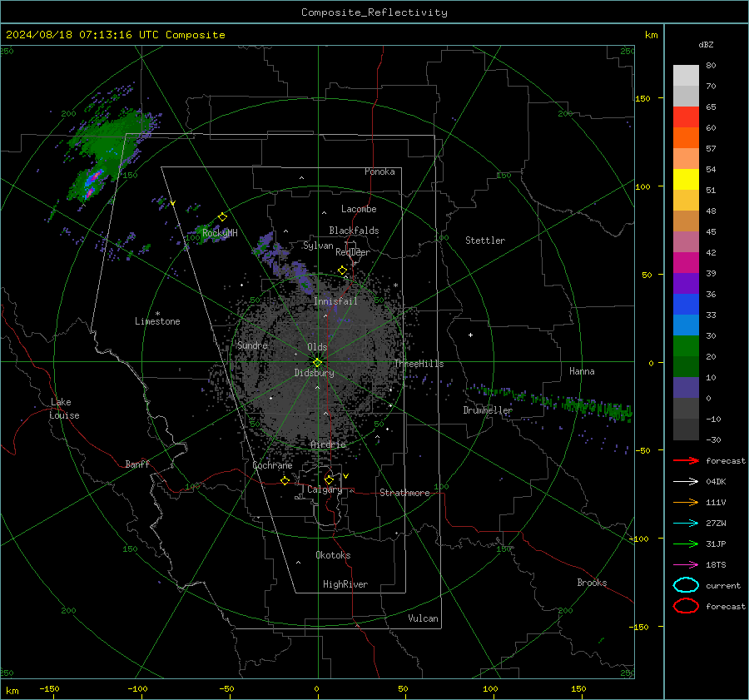Click the Cochrane city label
The image size is (749, 700).
pos(272,465)
